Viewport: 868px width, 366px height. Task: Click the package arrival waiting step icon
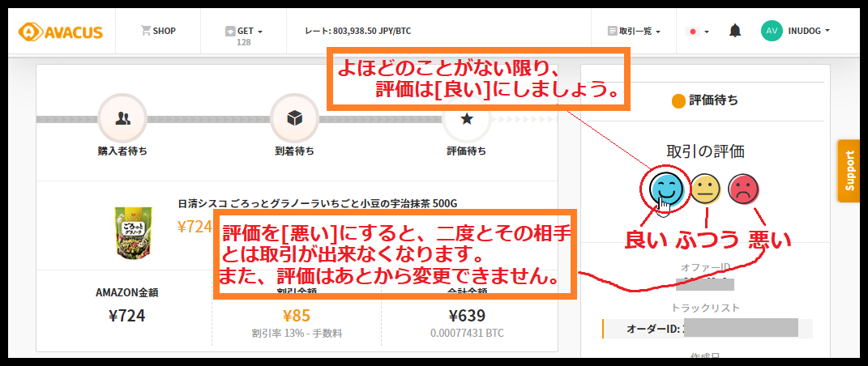[294, 118]
